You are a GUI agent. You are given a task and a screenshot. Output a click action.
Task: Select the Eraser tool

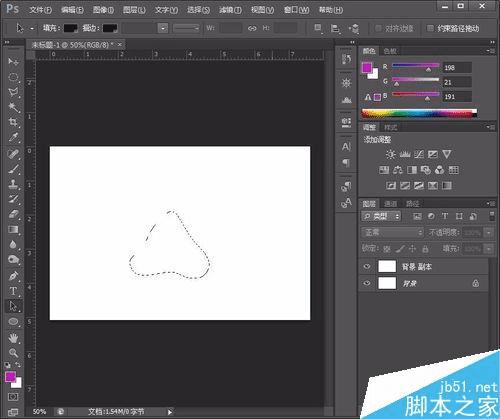13,214
